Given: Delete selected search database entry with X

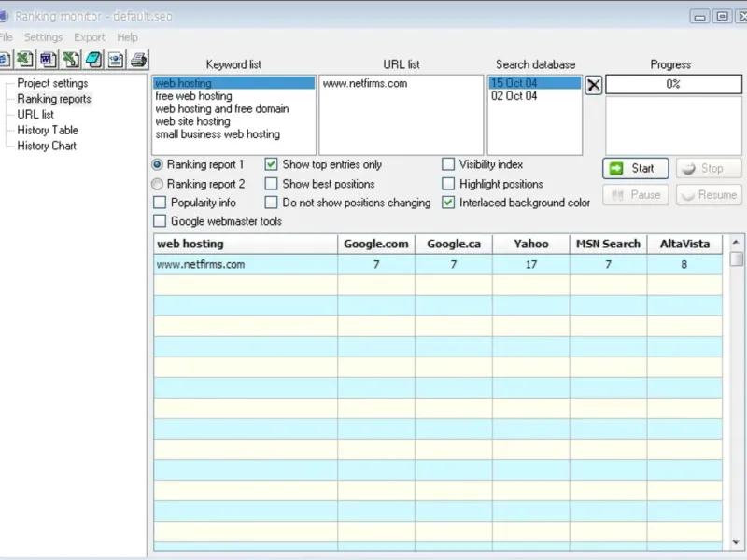Looking at the screenshot, I should click(x=594, y=86).
